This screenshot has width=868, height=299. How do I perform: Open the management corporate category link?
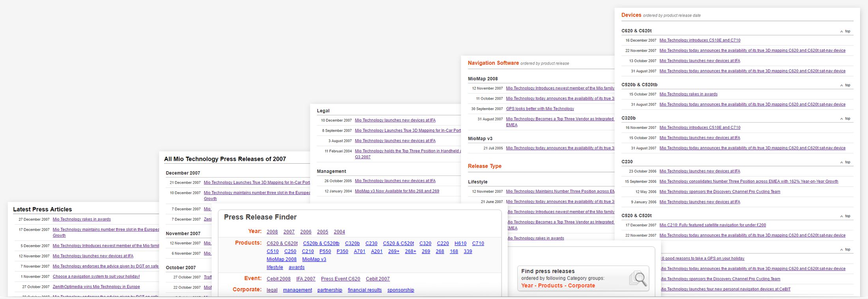click(x=297, y=290)
